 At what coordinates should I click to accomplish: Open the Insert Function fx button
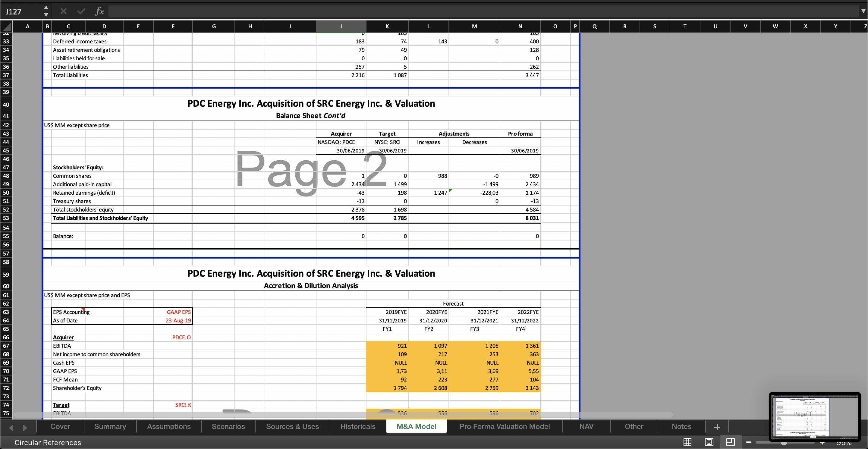[x=99, y=11]
